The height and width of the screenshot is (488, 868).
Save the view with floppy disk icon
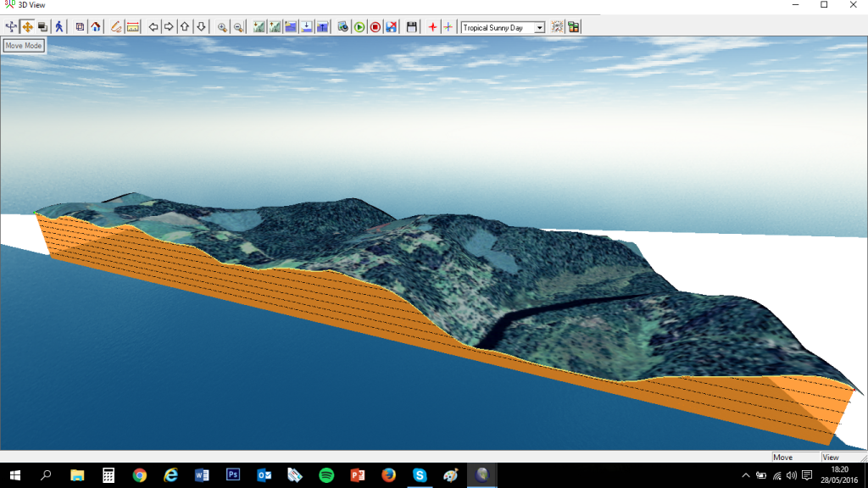pyautogui.click(x=412, y=27)
